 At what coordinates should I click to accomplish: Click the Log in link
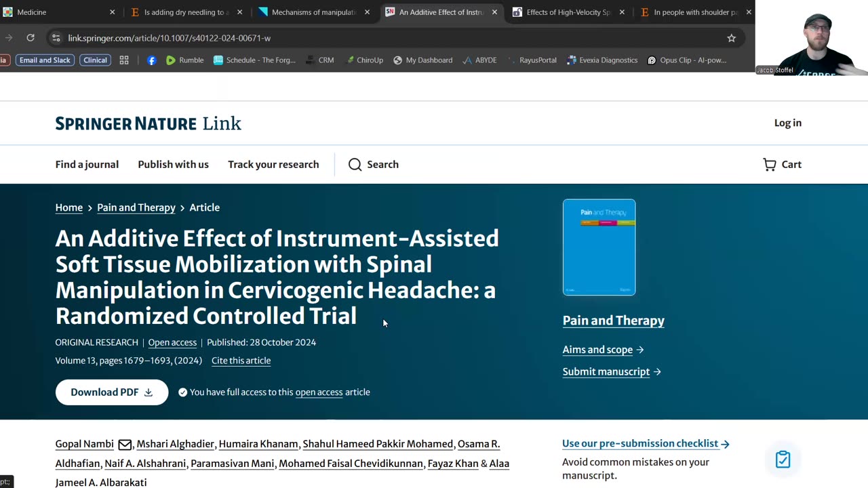pos(788,123)
